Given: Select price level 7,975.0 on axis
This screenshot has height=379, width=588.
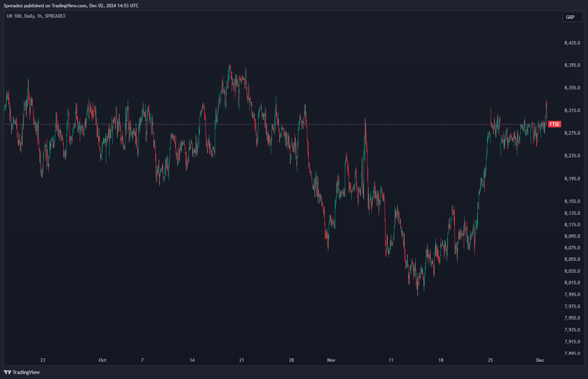Looking at the screenshot, I should coord(572,306).
